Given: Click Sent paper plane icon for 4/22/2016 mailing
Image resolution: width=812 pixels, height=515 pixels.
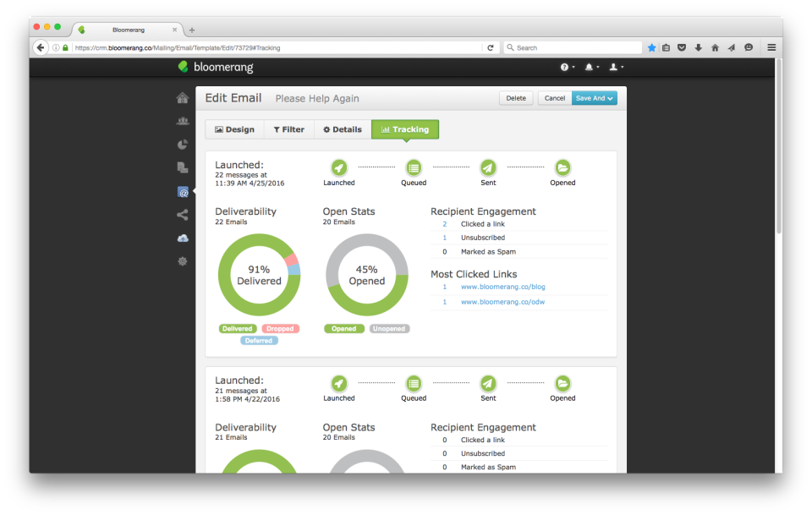Looking at the screenshot, I should 488,384.
